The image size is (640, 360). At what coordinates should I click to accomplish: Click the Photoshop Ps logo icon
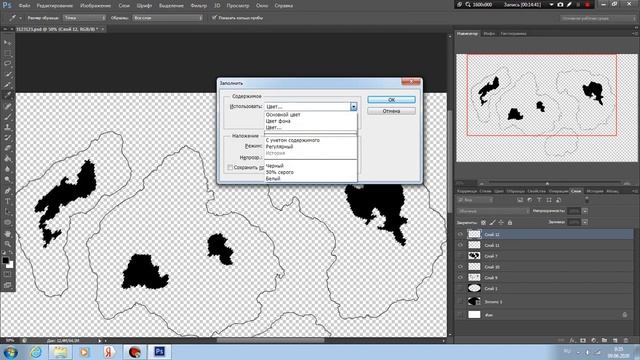7,5
